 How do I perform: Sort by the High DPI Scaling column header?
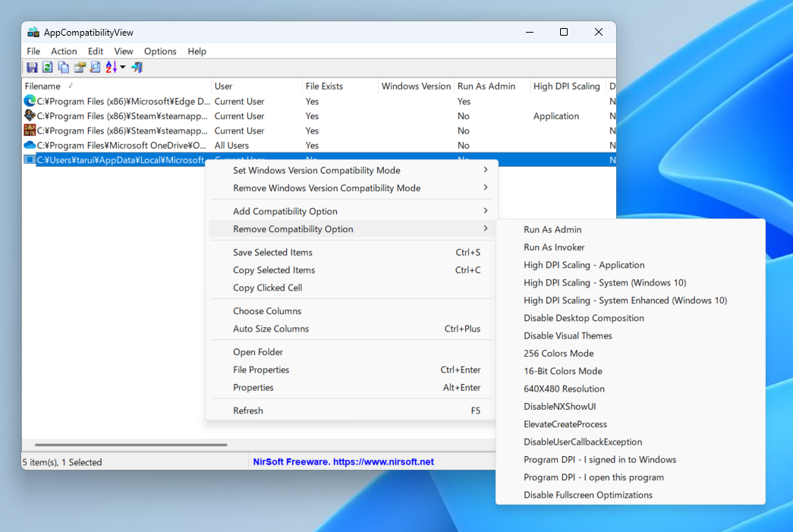point(568,86)
